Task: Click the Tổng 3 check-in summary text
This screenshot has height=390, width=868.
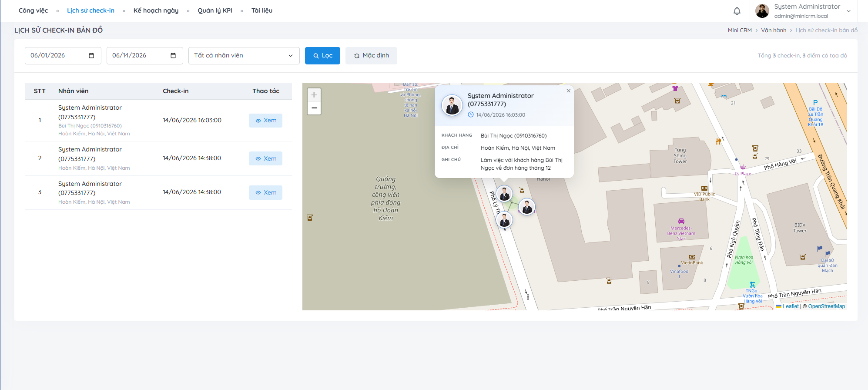Action: pyautogui.click(x=802, y=56)
